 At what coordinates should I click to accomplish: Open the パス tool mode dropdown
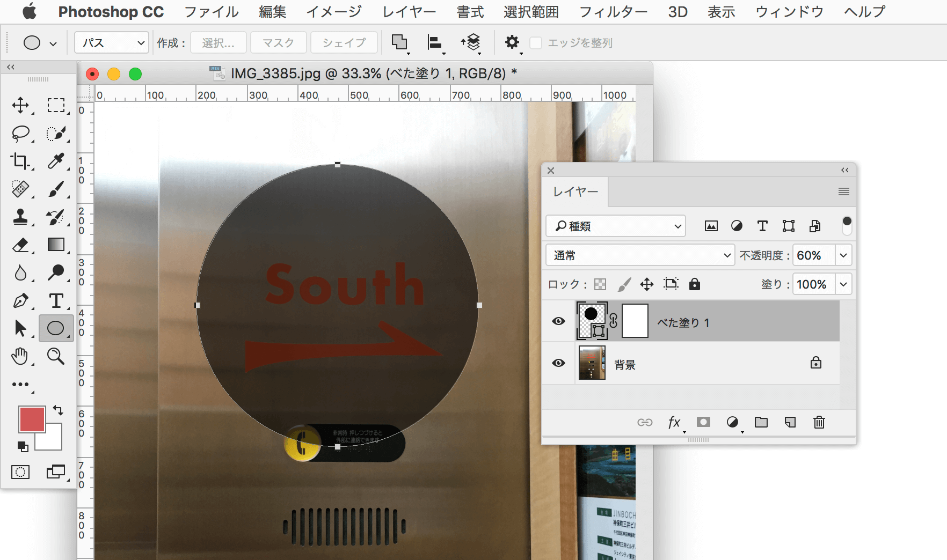pos(112,42)
